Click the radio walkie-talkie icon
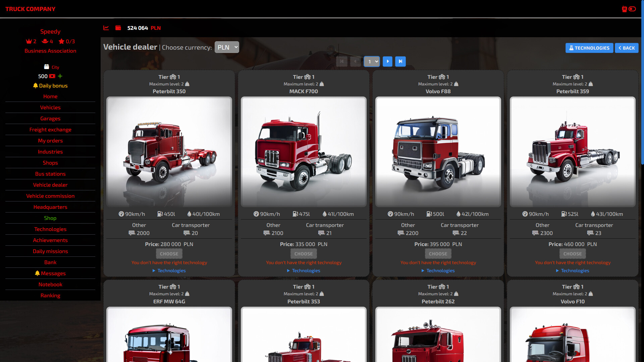644x362 pixels. click(624, 9)
